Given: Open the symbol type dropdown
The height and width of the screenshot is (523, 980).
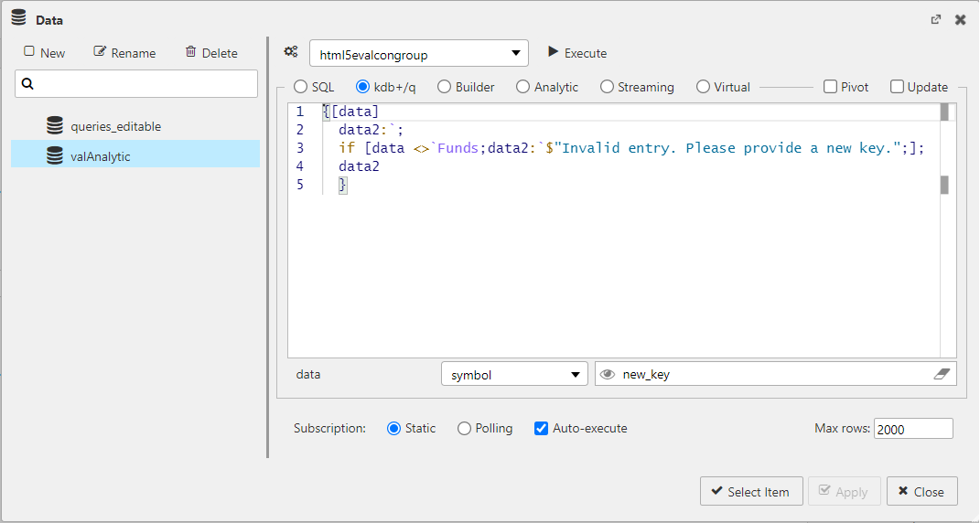Looking at the screenshot, I should coord(513,375).
